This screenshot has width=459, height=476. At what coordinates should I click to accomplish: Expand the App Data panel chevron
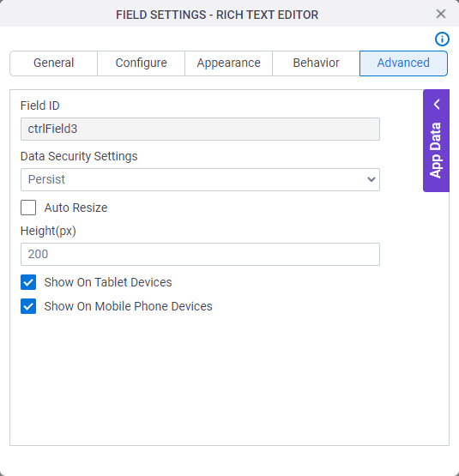pyautogui.click(x=437, y=104)
